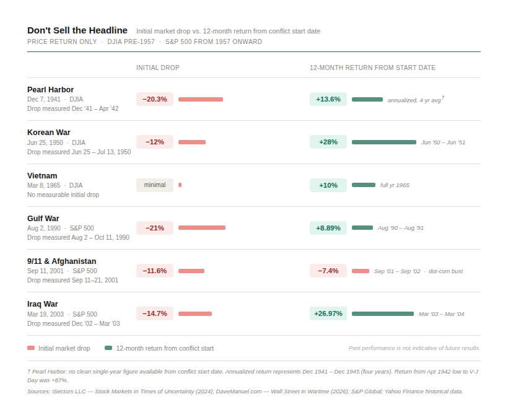Select the Pearl Harbor row title
The height and width of the screenshot is (420, 508).
(x=50, y=89)
